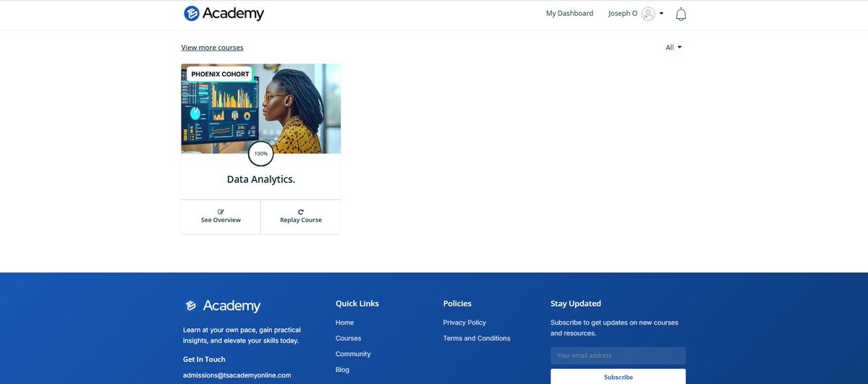Screen dimensions: 868x384
Task: Open the Courses quick link
Action: (348, 338)
